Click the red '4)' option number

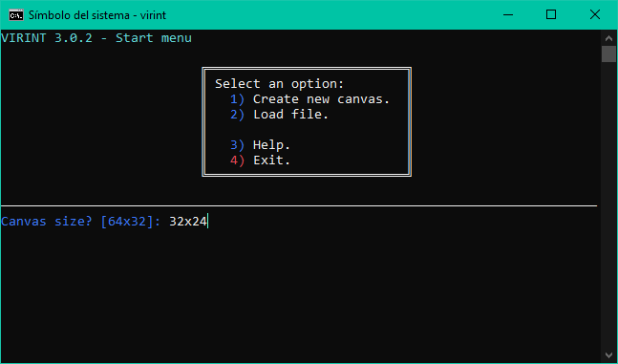click(x=237, y=161)
